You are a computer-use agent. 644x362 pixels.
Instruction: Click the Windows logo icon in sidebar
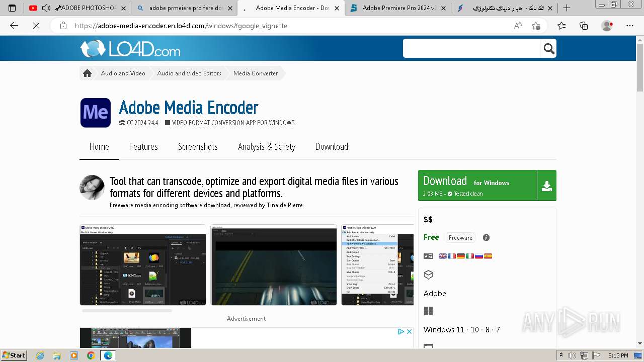(x=429, y=311)
